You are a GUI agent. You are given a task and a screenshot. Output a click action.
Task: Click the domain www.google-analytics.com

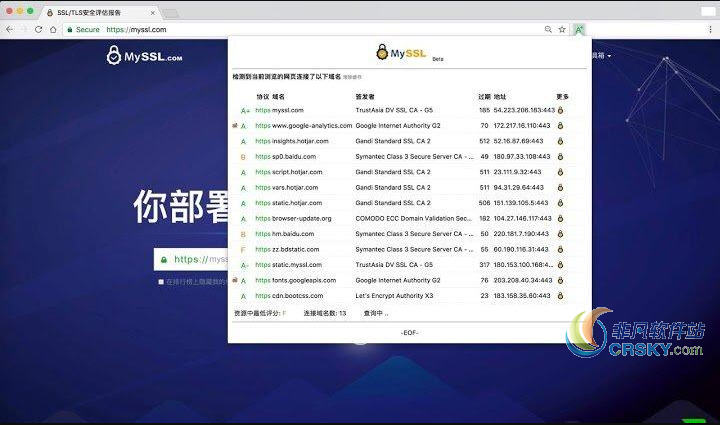coord(312,126)
